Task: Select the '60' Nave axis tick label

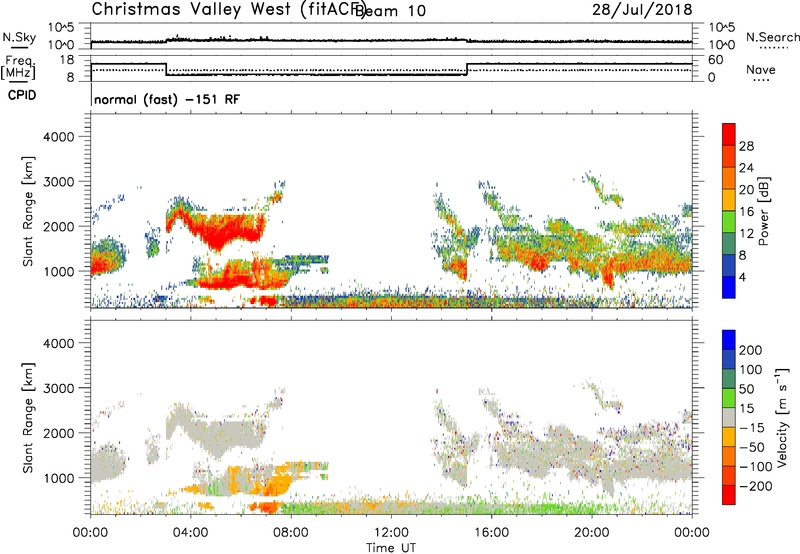Action: pos(716,60)
